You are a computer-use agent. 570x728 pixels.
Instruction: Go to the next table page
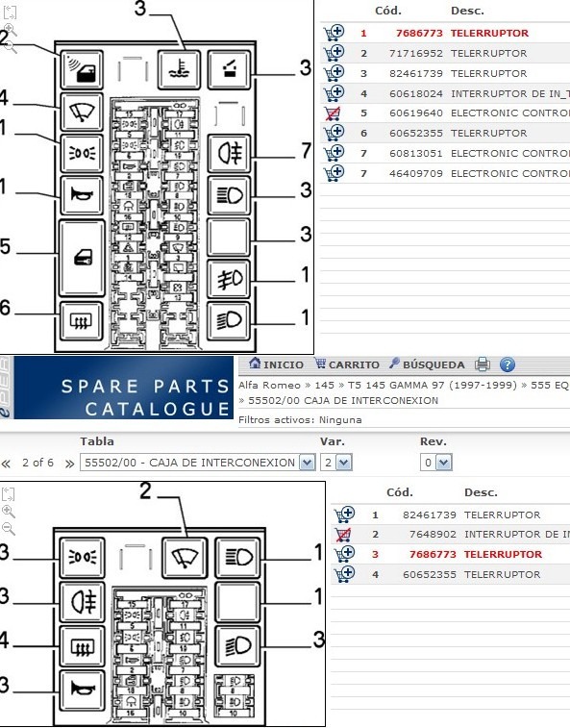[69, 464]
